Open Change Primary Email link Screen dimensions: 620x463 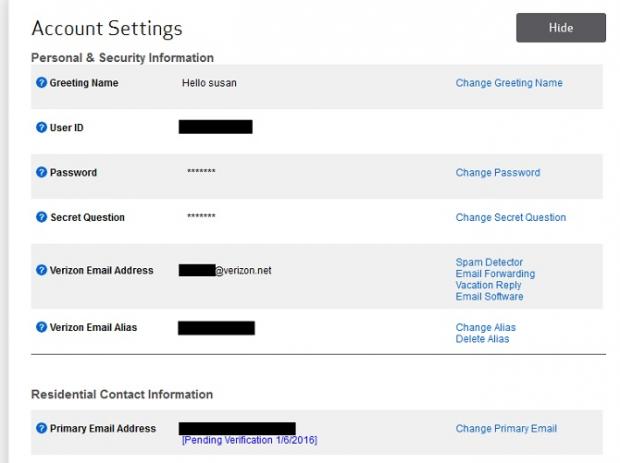point(506,428)
